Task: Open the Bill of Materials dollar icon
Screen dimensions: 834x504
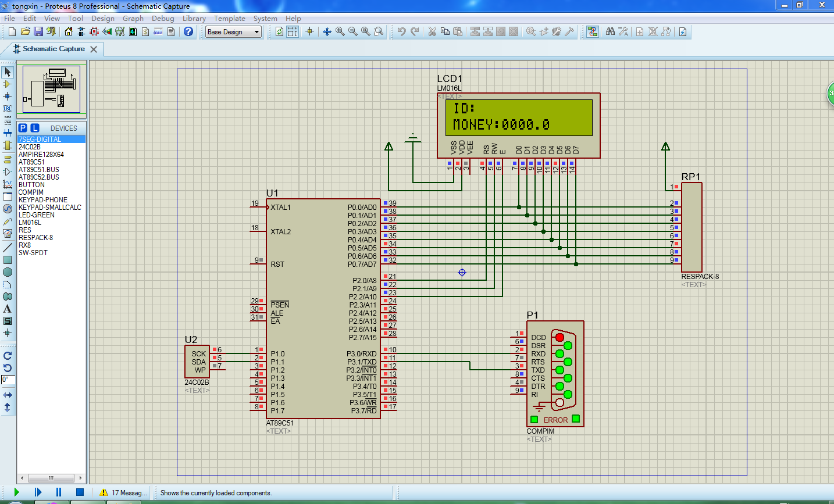Action: tap(145, 31)
